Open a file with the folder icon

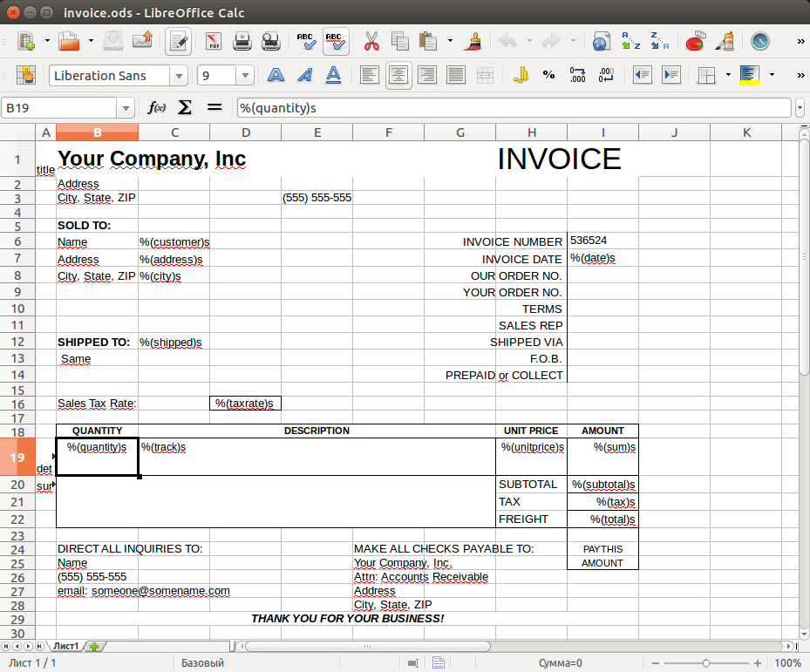click(69, 41)
